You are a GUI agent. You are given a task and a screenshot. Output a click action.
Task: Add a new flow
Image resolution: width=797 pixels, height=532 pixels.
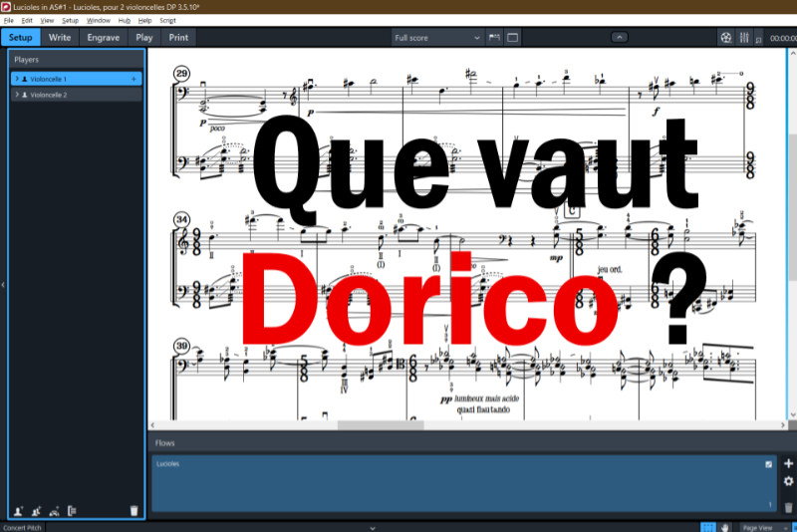[788, 463]
